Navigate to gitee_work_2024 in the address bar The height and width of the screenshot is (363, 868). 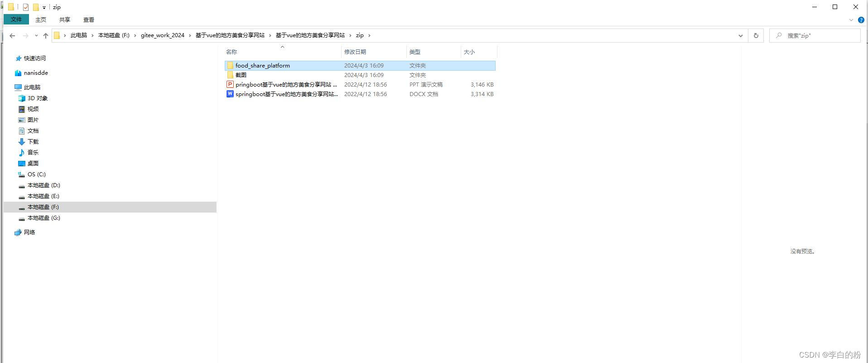[x=163, y=35]
